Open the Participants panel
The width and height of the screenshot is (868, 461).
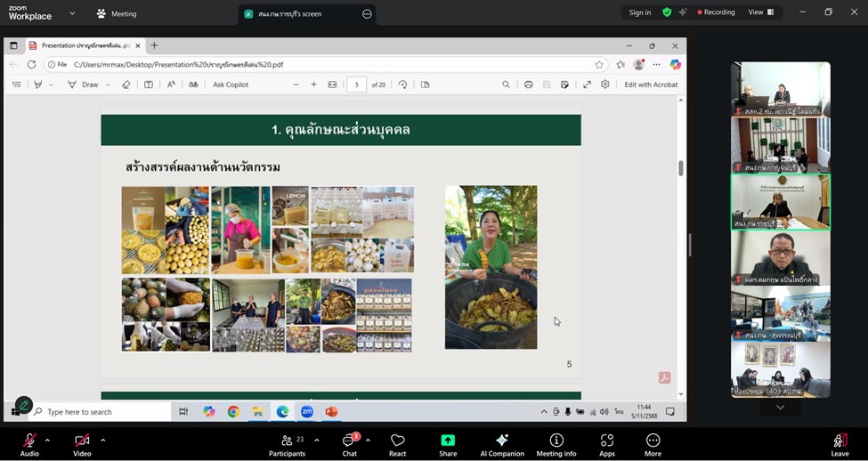(287, 444)
